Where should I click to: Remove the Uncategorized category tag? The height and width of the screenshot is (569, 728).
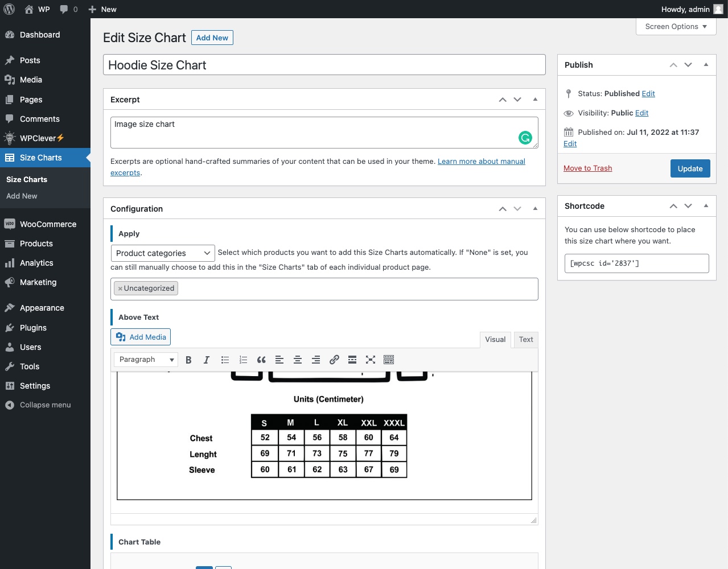(x=120, y=288)
